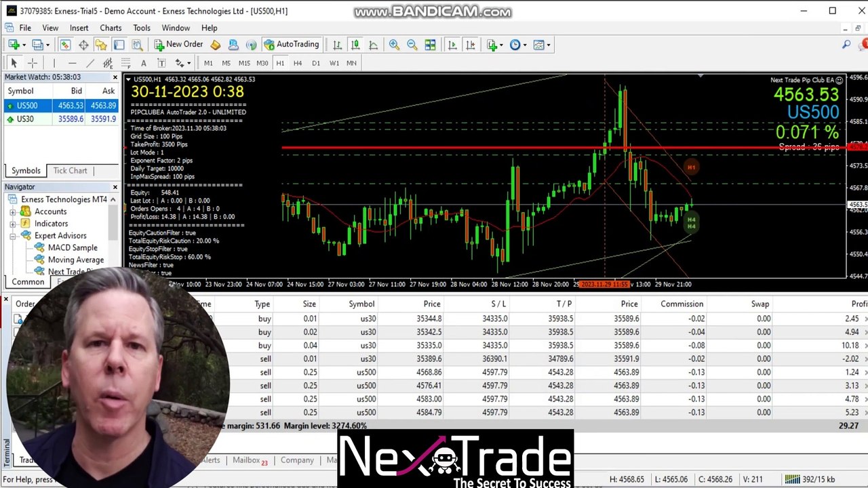
Task: Zoom out on the chart
Action: (412, 45)
